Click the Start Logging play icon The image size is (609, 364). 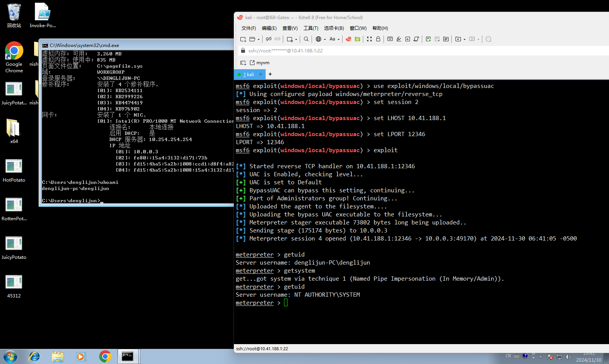click(x=428, y=39)
